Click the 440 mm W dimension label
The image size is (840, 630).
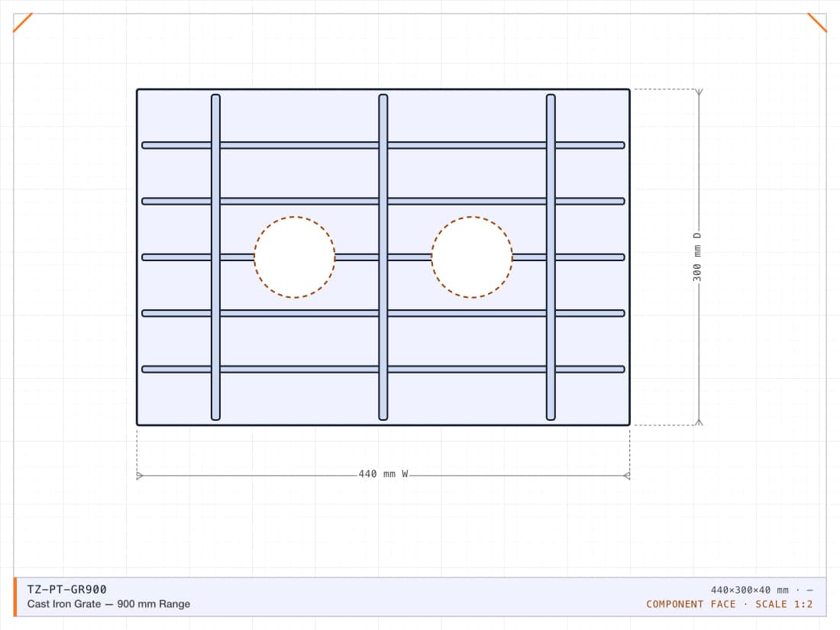point(383,474)
